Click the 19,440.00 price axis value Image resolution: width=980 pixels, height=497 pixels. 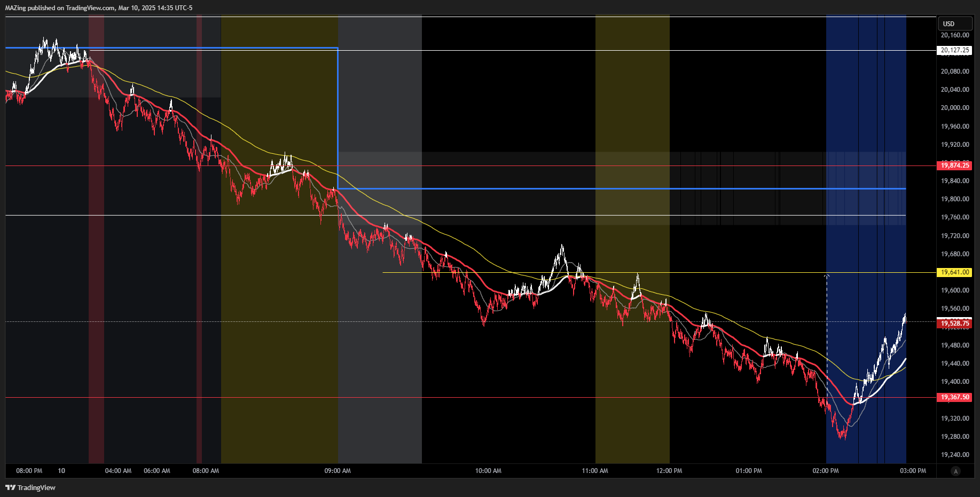click(955, 364)
